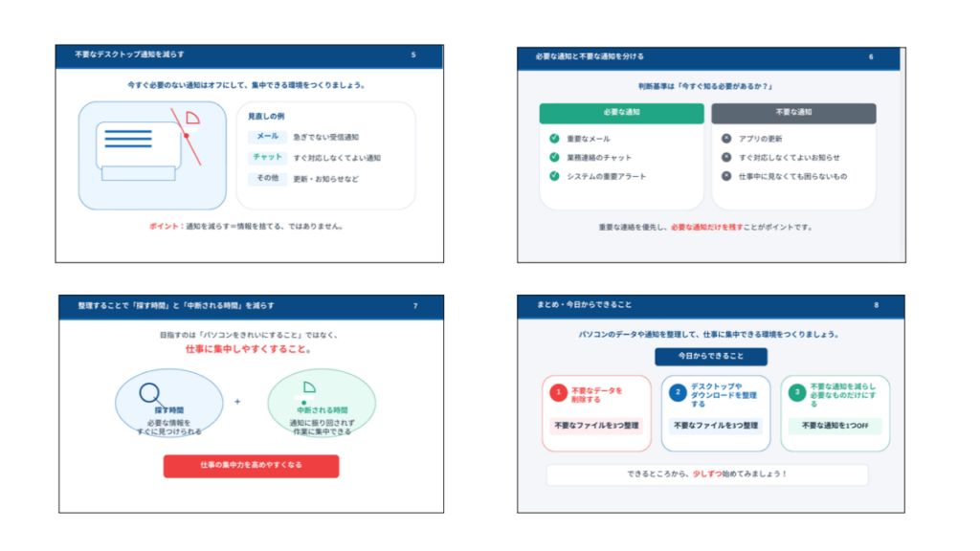The width and height of the screenshot is (980, 551).
Task: Click the text 急ぎでない受信通知
Action: click(x=325, y=137)
